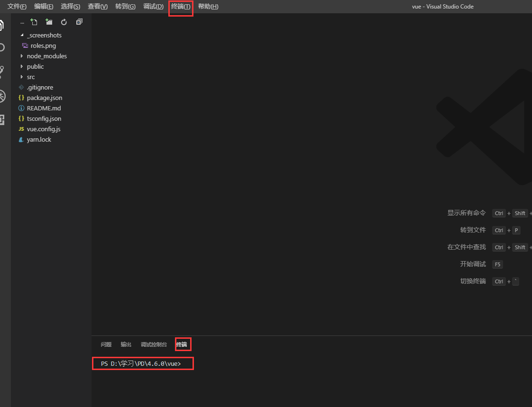
Task: Click the JS icon of vue.config.js
Action: 21,129
